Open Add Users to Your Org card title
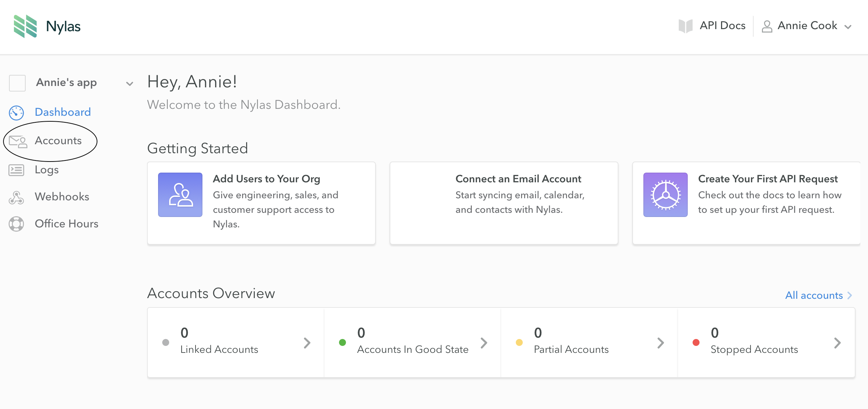The width and height of the screenshot is (868, 409). (x=266, y=179)
